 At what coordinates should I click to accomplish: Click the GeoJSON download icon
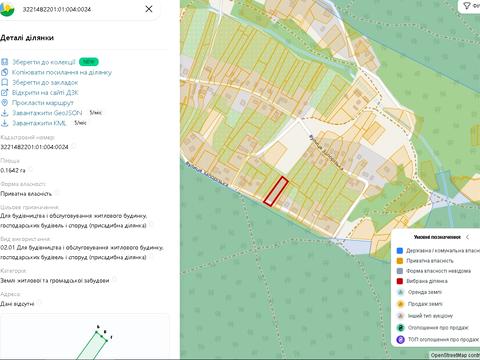4,113
